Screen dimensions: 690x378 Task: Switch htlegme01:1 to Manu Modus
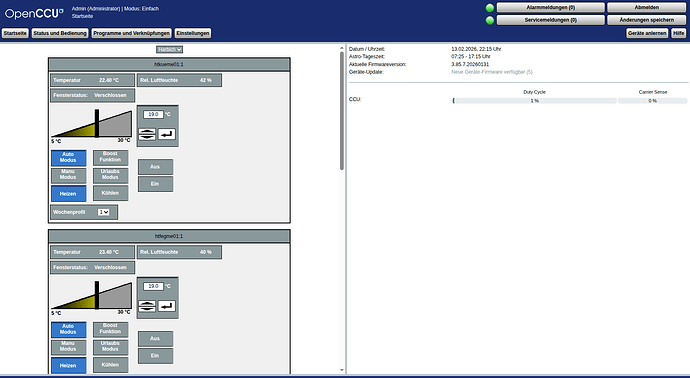[68, 347]
